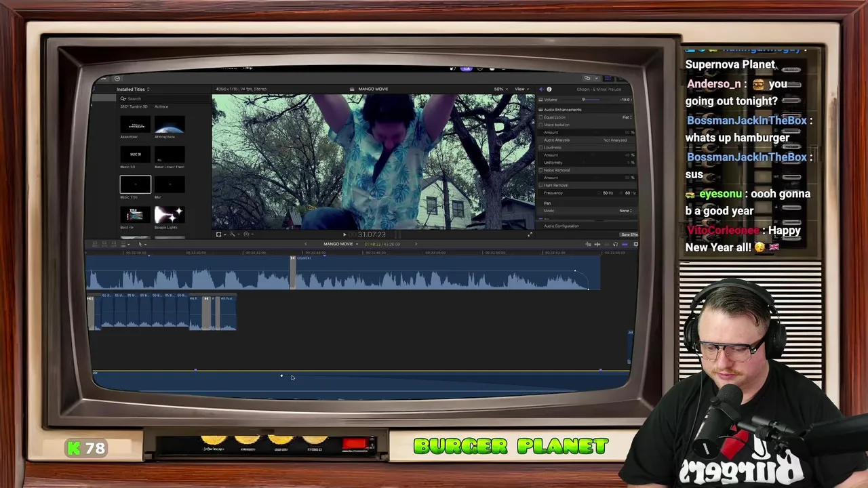Open the 50% viewer zoom dropdown

500,89
